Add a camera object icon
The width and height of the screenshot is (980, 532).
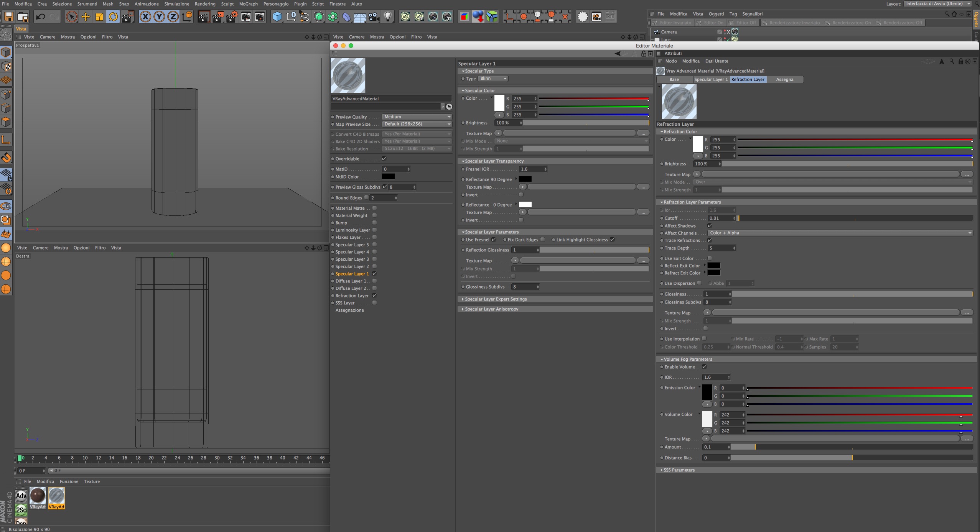pos(373,17)
